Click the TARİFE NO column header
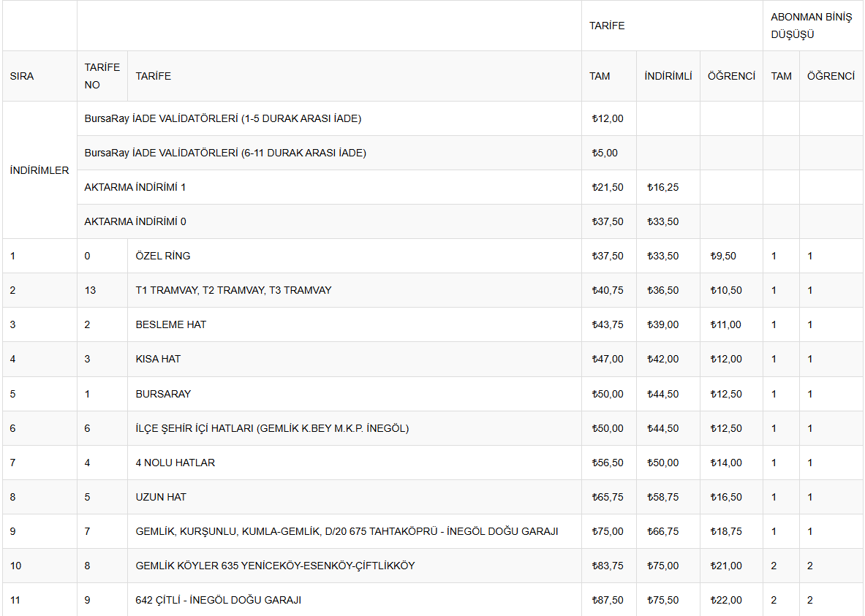Screen dimensions: 865x616 pyautogui.click(x=102, y=76)
